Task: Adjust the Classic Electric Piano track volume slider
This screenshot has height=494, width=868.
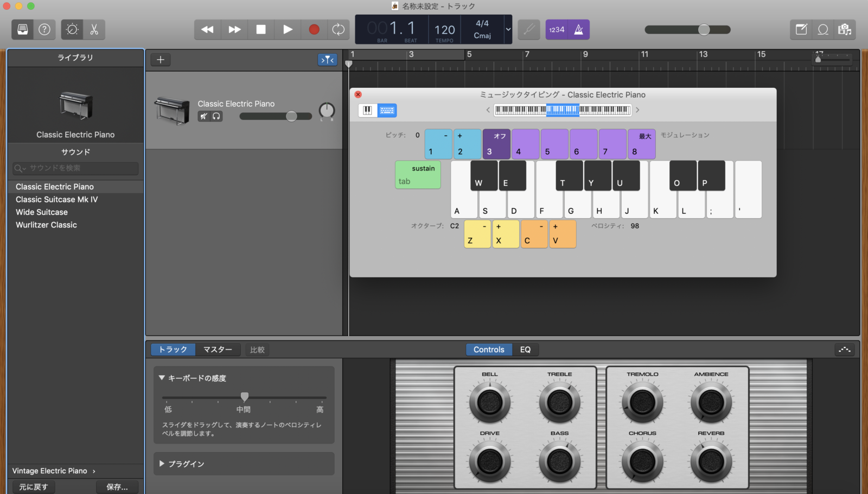Action: pyautogui.click(x=276, y=116)
